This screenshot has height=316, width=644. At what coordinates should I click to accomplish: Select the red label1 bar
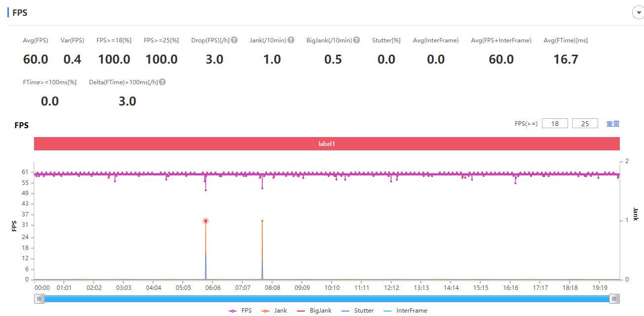click(326, 144)
